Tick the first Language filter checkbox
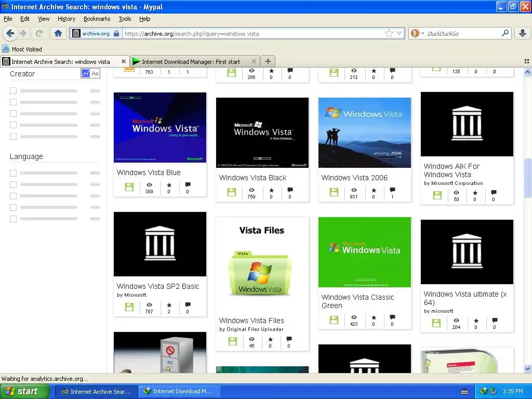 [x=13, y=173]
